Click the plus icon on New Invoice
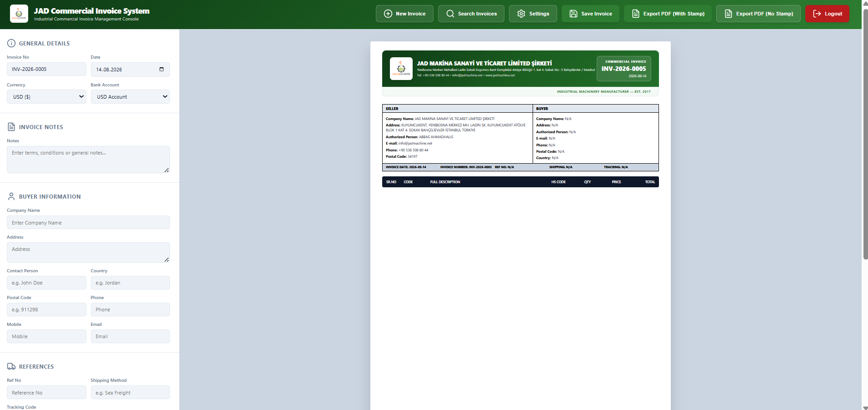The width and height of the screenshot is (868, 410). (x=388, y=14)
